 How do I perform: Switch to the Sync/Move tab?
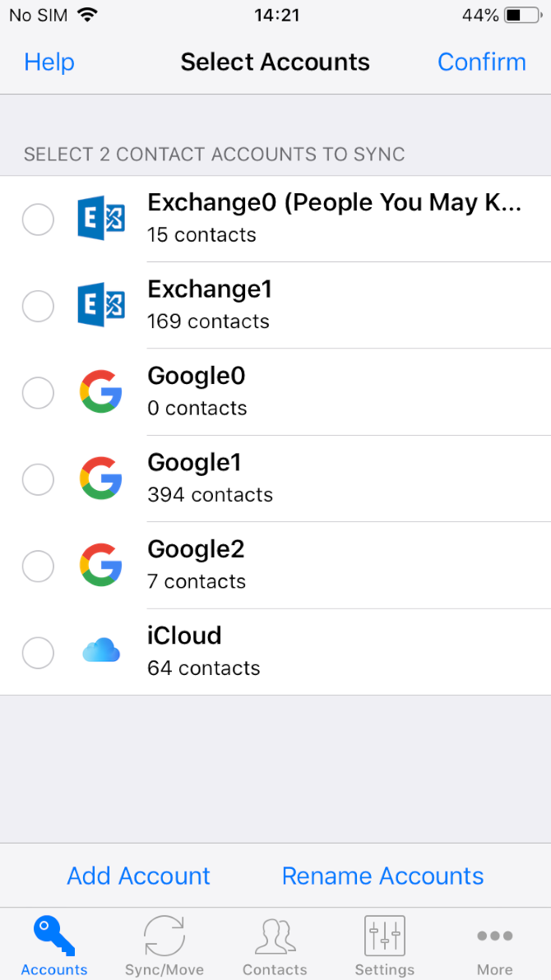point(164,944)
